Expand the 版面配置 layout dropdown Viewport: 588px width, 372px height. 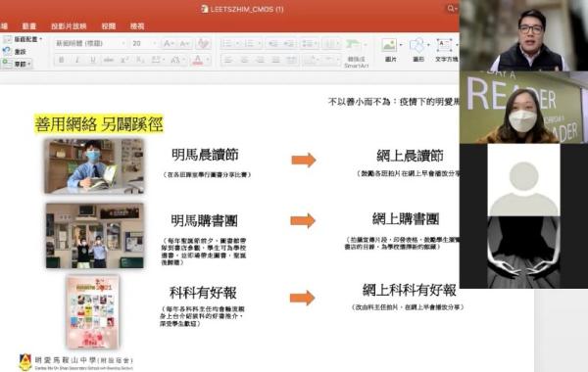tap(24, 39)
